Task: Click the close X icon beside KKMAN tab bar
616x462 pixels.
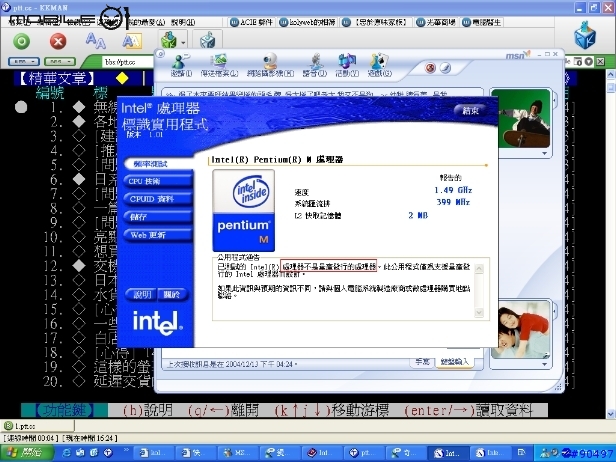Action: coord(600,61)
